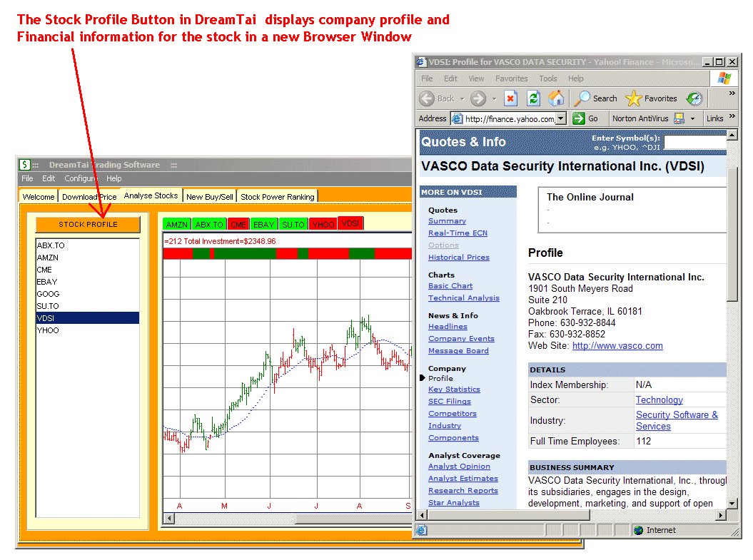
Task: Expand the Links bar overflow chevron
Action: tap(732, 116)
